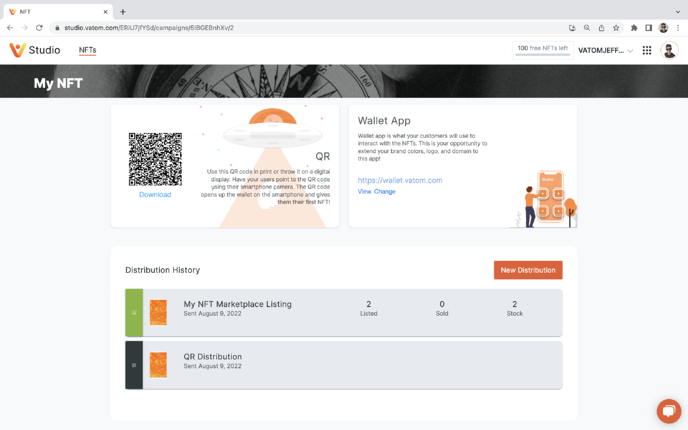The image size is (688, 430).
Task: Select the NFT browser tab
Action: 58,12
